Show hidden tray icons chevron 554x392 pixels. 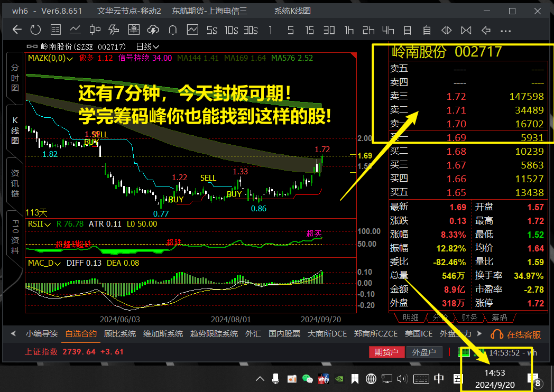tap(260, 379)
